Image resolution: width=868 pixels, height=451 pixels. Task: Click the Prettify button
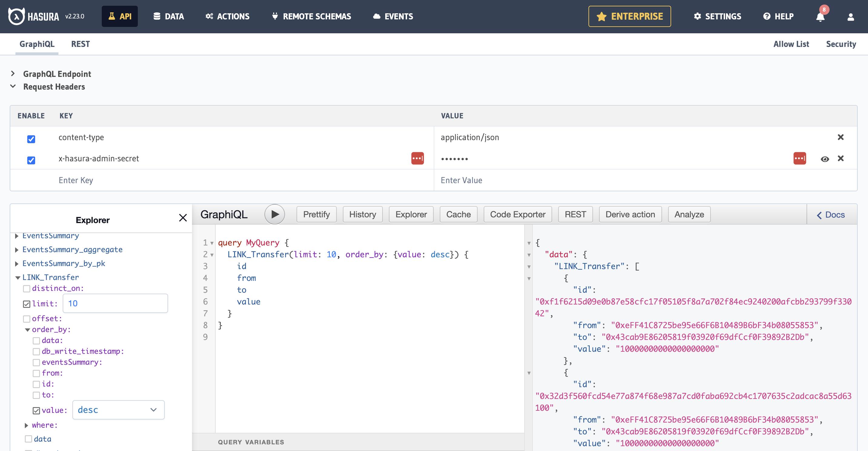coord(316,214)
